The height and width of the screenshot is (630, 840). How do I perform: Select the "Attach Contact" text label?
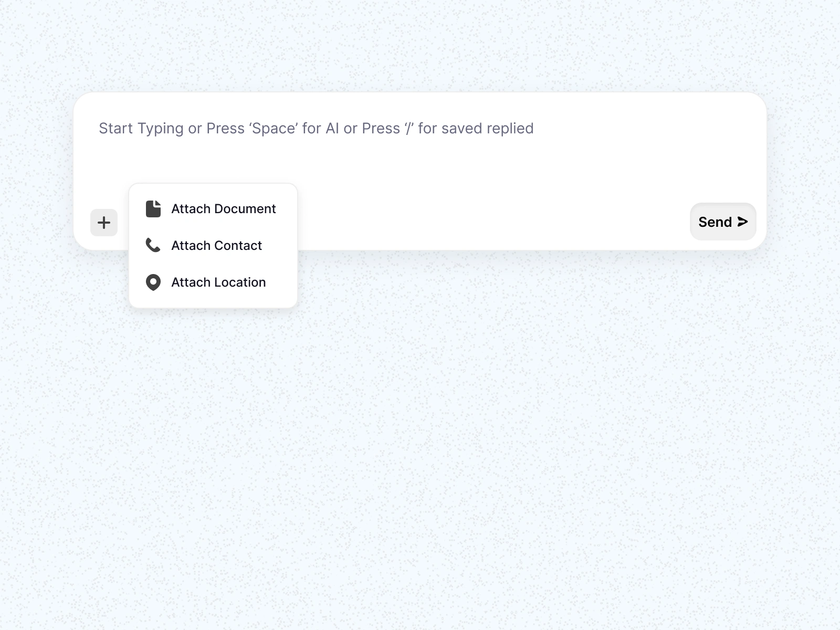coord(216,246)
